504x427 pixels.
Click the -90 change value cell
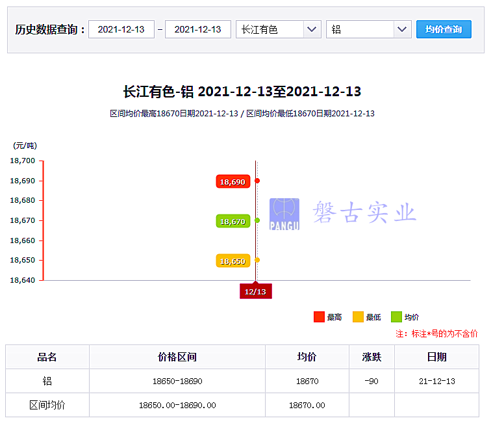tap(372, 381)
